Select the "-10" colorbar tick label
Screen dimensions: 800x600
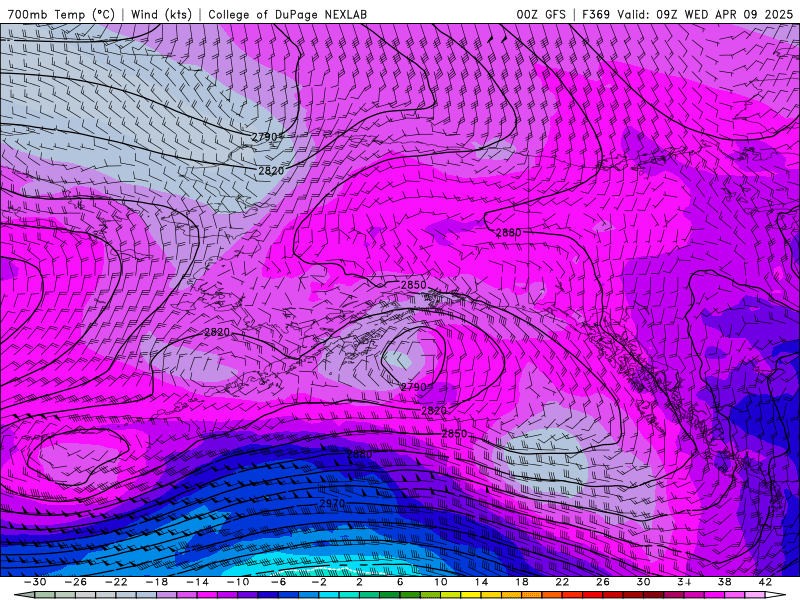[x=238, y=582]
